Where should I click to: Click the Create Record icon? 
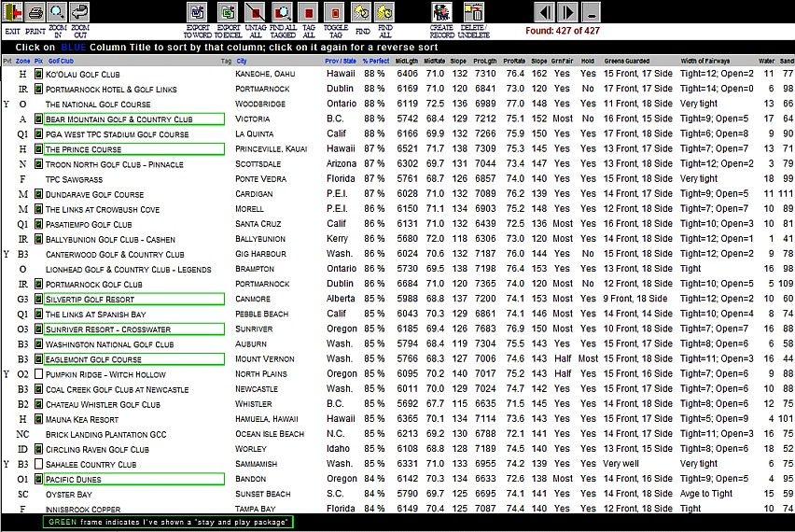coord(441,12)
